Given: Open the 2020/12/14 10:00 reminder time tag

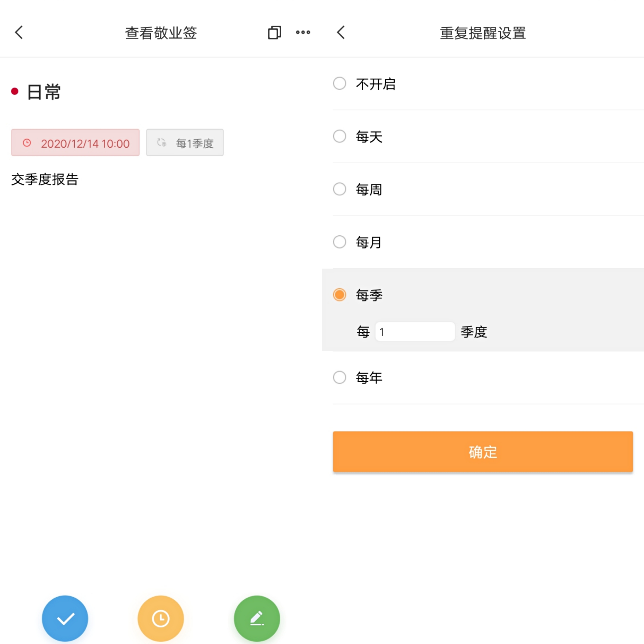Looking at the screenshot, I should pos(75,143).
